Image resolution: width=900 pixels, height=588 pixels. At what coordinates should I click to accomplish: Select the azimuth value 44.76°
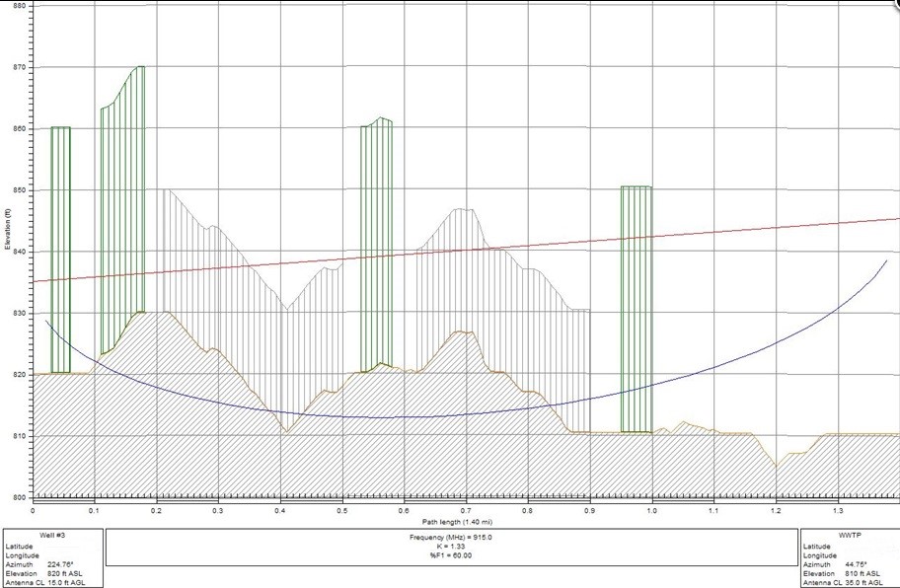coord(858,565)
